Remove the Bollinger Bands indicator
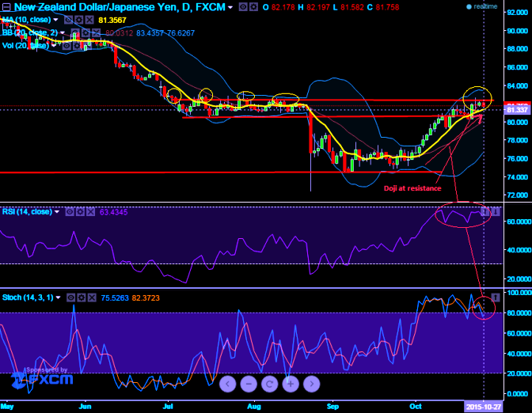Screen dimensions: 532x413 pyautogui.click(x=96, y=33)
